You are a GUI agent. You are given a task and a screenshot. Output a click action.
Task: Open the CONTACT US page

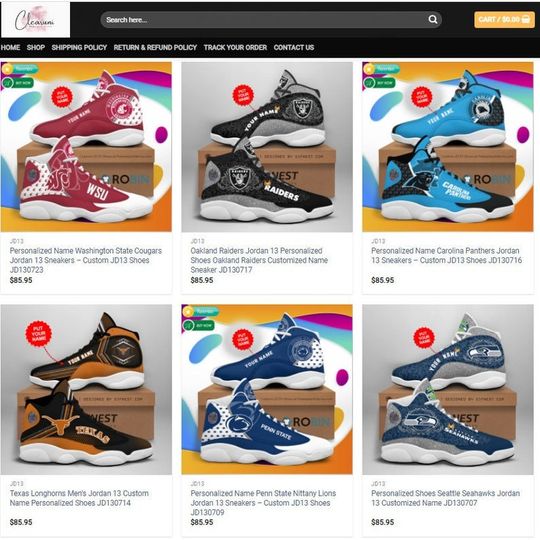[x=294, y=48]
